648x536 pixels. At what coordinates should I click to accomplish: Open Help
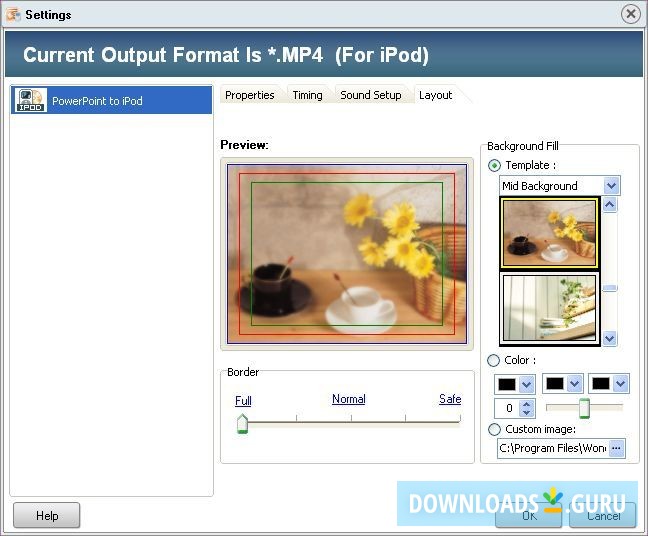tap(47, 515)
